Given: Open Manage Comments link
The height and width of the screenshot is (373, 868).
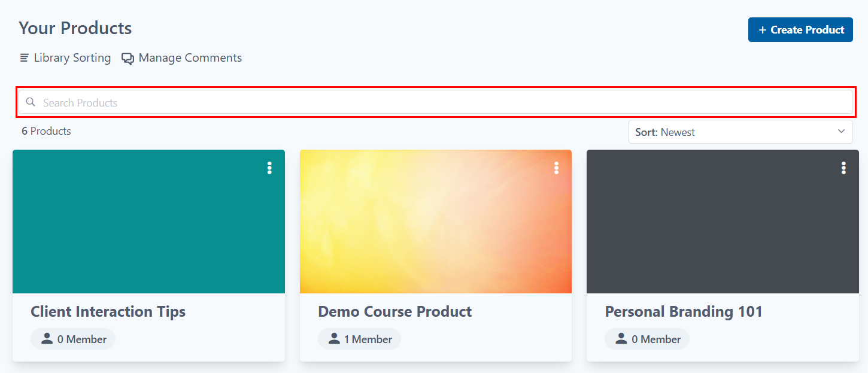Looking at the screenshot, I should (182, 58).
